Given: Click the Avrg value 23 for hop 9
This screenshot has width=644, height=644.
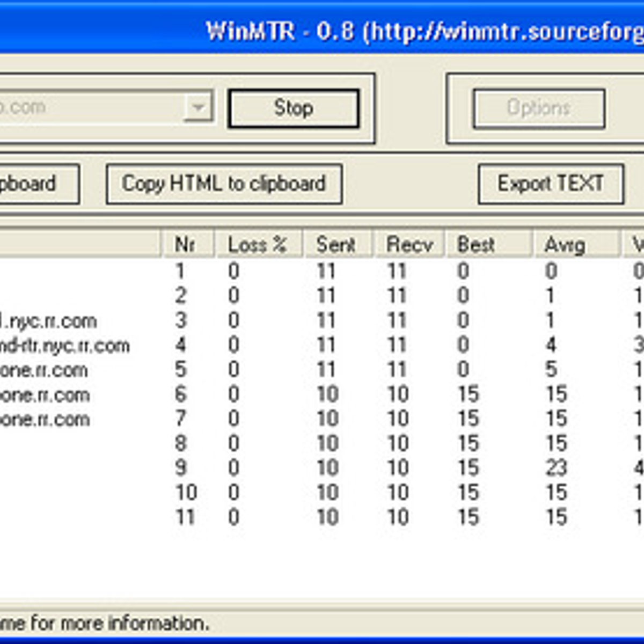Looking at the screenshot, I should tap(556, 468).
